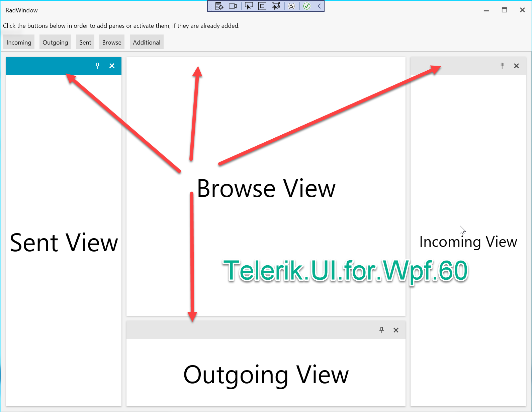Pin the Incoming View pane
This screenshot has width=532, height=412.
[x=502, y=66]
